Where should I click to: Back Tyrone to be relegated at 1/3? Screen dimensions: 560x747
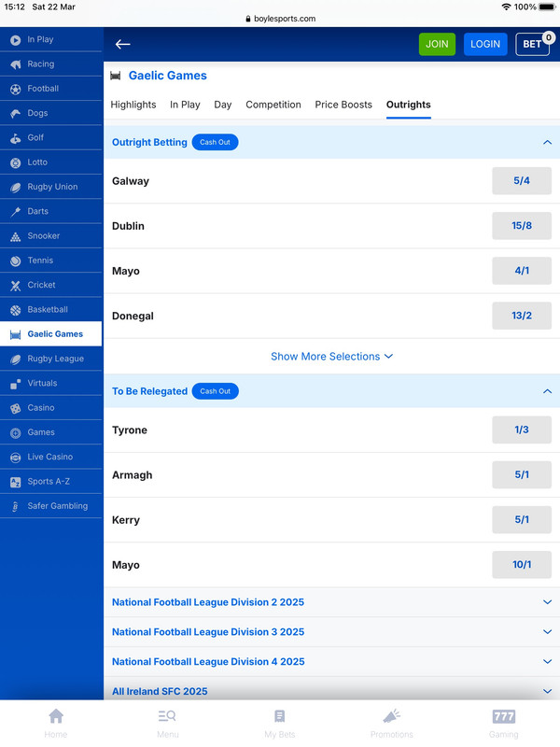click(x=522, y=430)
